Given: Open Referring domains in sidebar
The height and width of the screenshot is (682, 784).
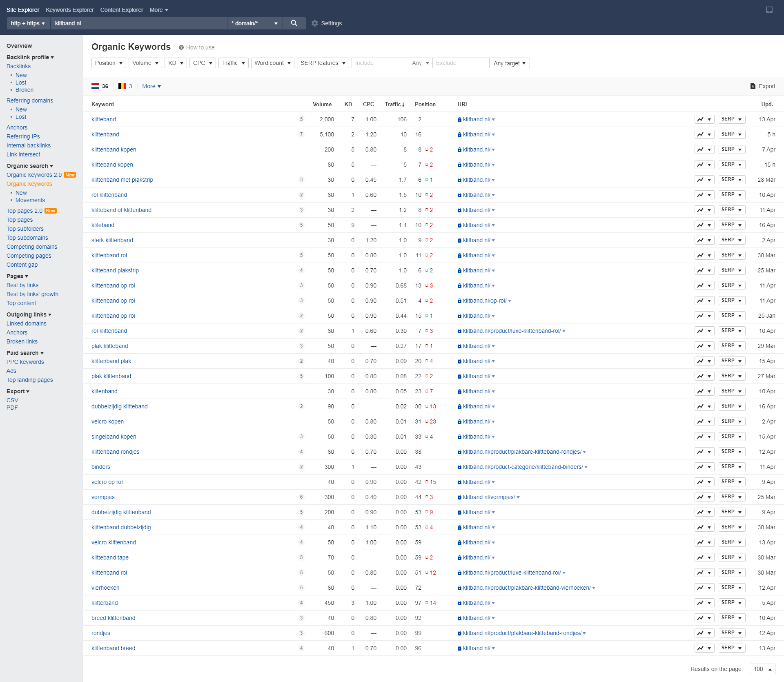Looking at the screenshot, I should pos(30,100).
